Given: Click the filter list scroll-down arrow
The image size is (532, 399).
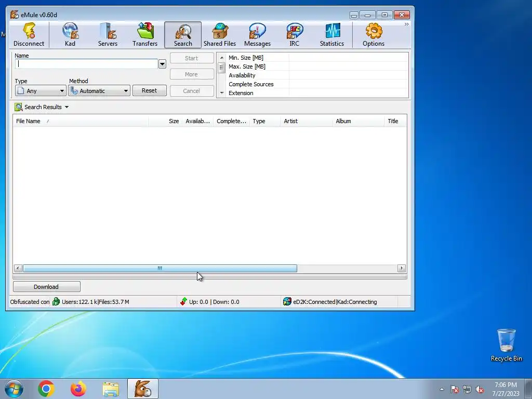Looking at the screenshot, I should point(221,93).
